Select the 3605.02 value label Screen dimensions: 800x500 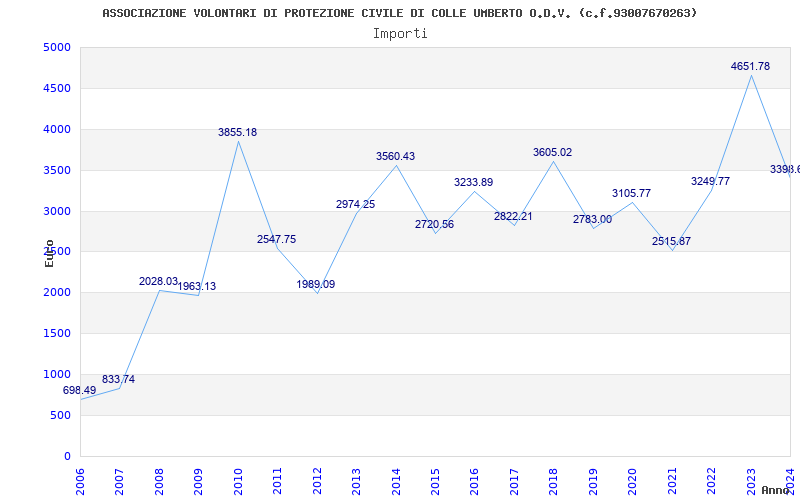pyautogui.click(x=553, y=152)
